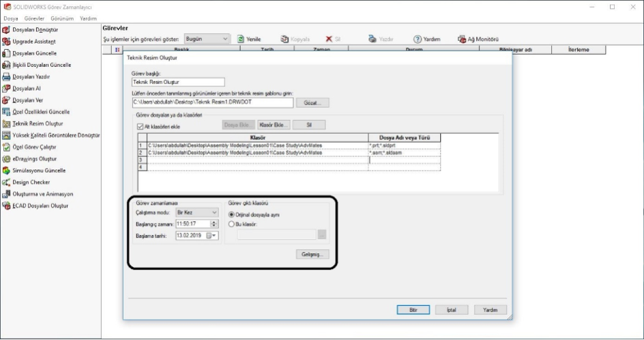The width and height of the screenshot is (644, 340).
Task: Open the Görevler menu
Action: pyautogui.click(x=34, y=18)
